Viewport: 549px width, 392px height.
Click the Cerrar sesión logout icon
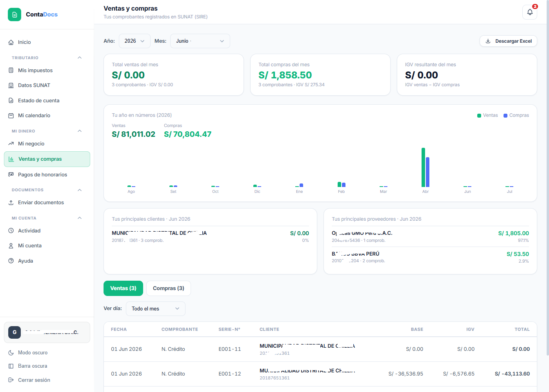click(11, 380)
